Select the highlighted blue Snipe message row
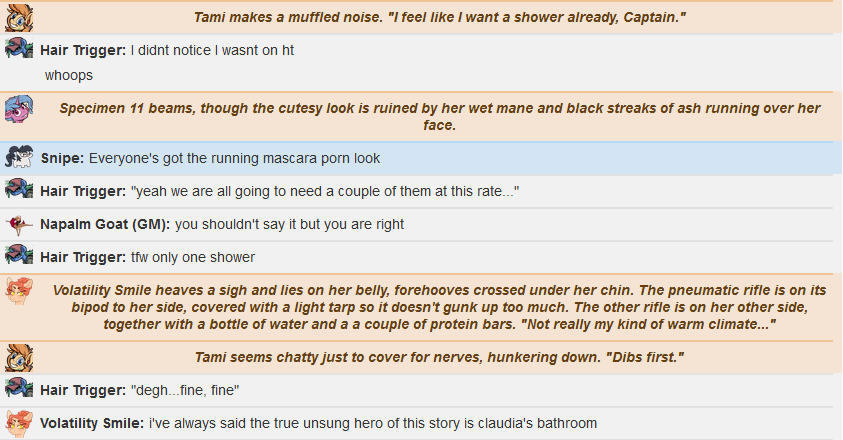 (x=421, y=159)
